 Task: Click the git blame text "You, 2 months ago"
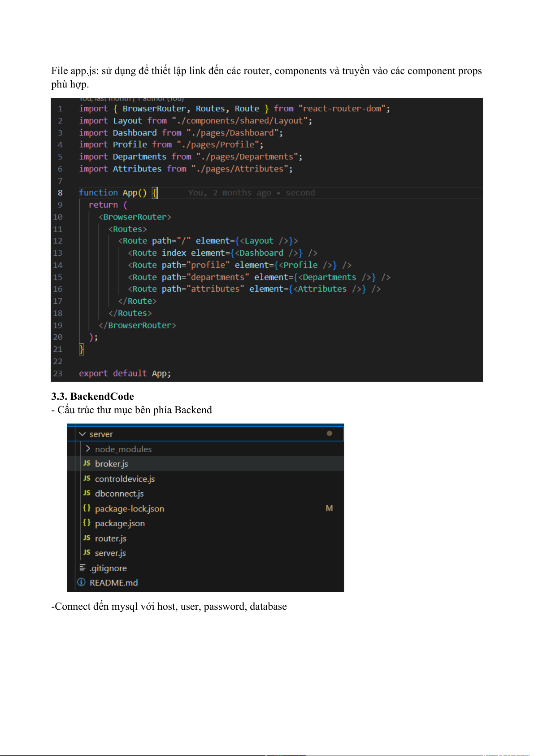click(x=229, y=192)
